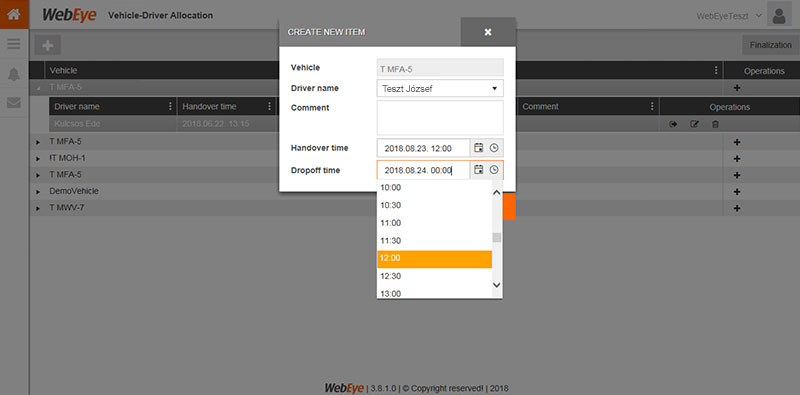Select 11:30 in time list
Screen dimensions: 800x395
pos(434,240)
